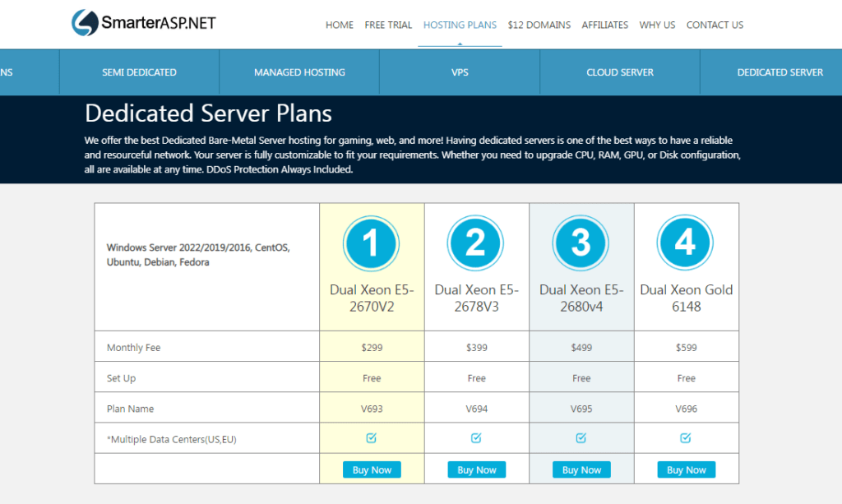The width and height of the screenshot is (842, 504).
Task: Select the circled "2" plan badge
Action: [476, 243]
